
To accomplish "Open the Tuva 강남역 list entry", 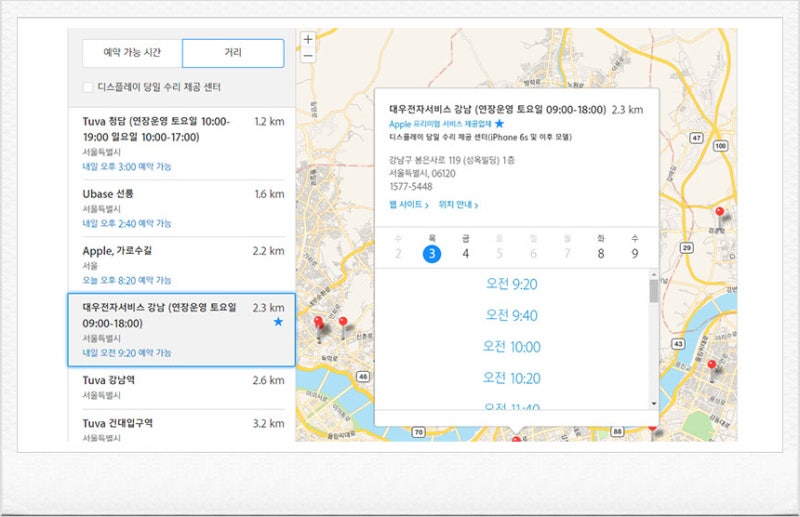I will (182, 387).
